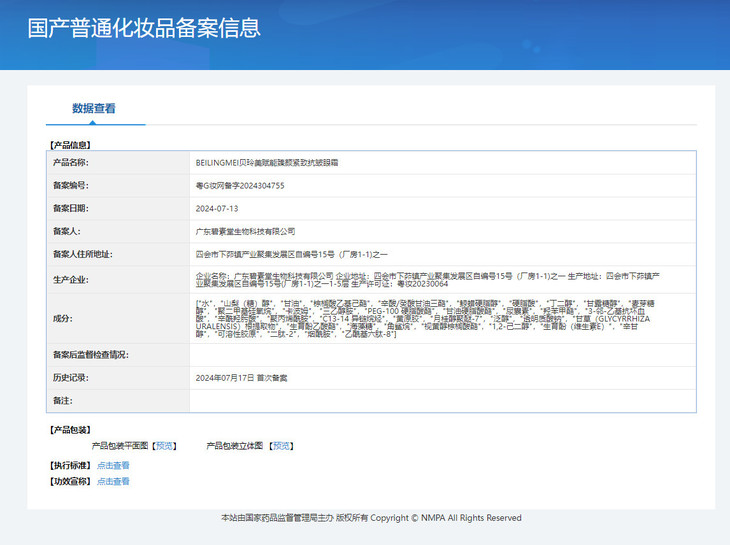The image size is (730, 545).
Task: Click 点击查看 next to 执行标准
Action: (113, 465)
